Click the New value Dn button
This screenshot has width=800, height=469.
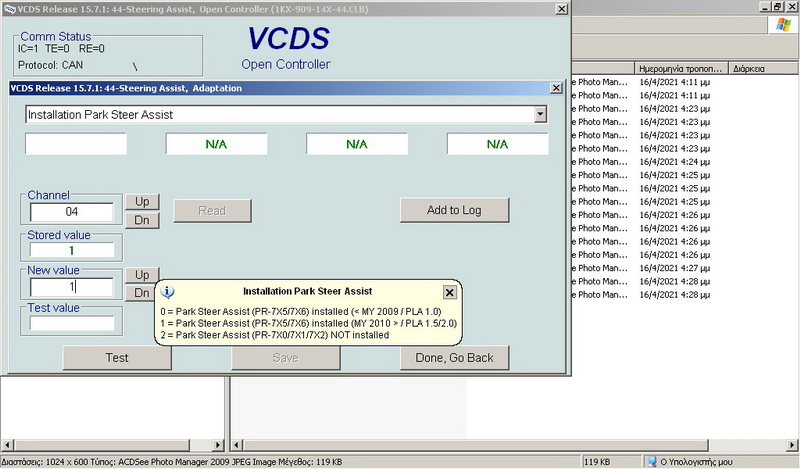click(141, 293)
